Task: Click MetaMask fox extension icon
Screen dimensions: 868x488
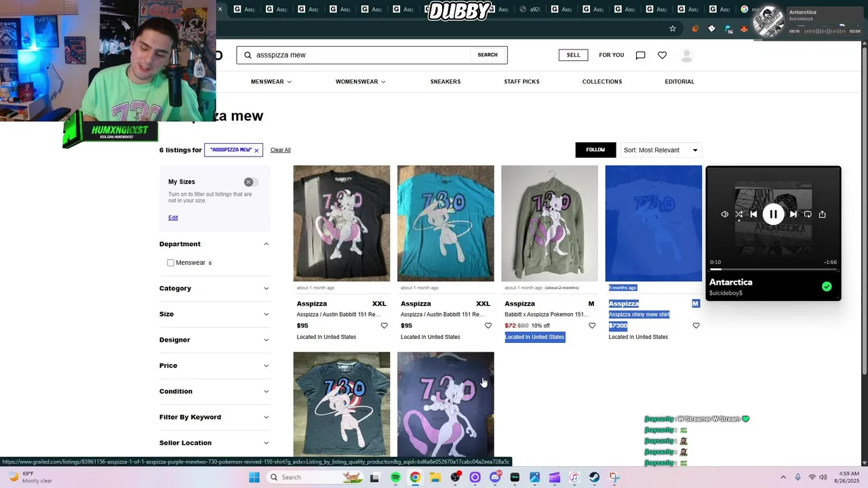Action: 744,28
